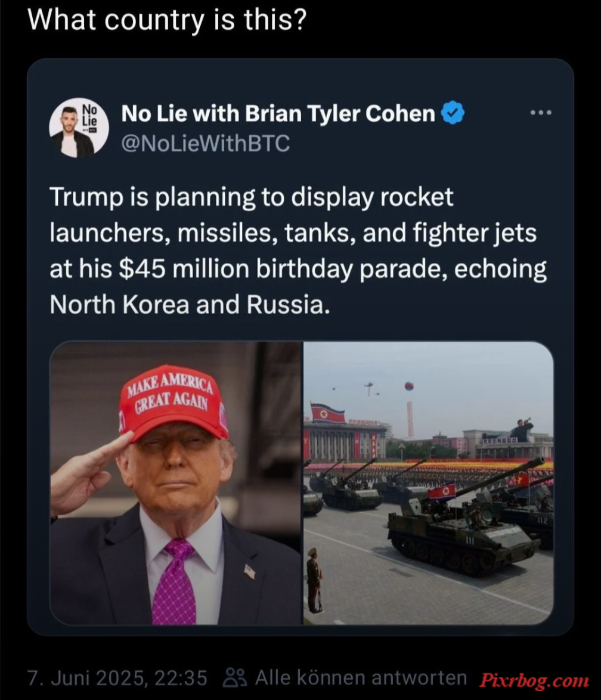Viewport: 601px width, 700px height.
Task: Click the 7. Juni 2025, 22:35 timestamp
Action: click(117, 678)
